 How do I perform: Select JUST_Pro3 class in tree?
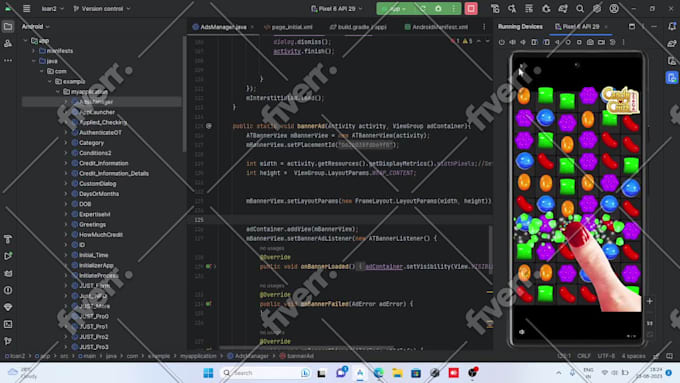pyautogui.click(x=94, y=347)
